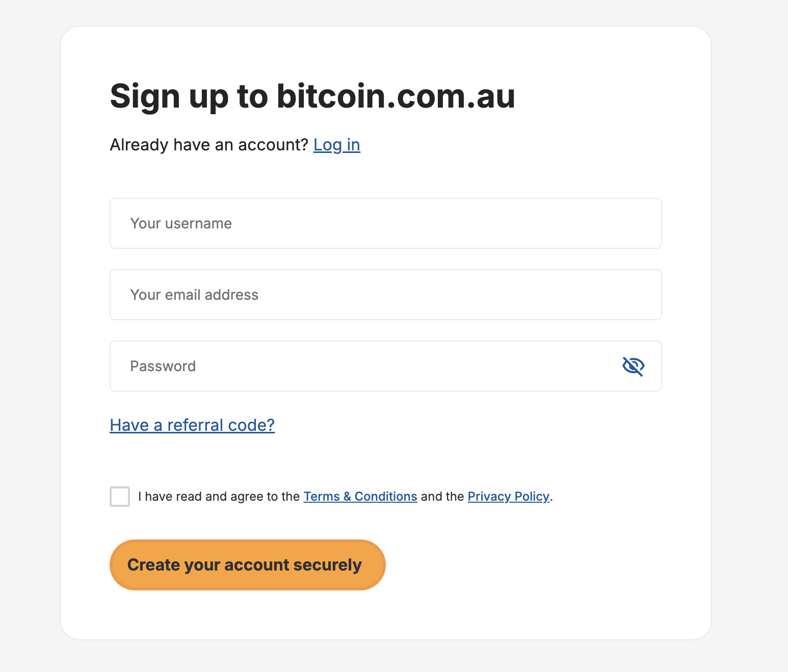The width and height of the screenshot is (788, 672).
Task: Open the Terms & Conditions link
Action: pos(360,497)
